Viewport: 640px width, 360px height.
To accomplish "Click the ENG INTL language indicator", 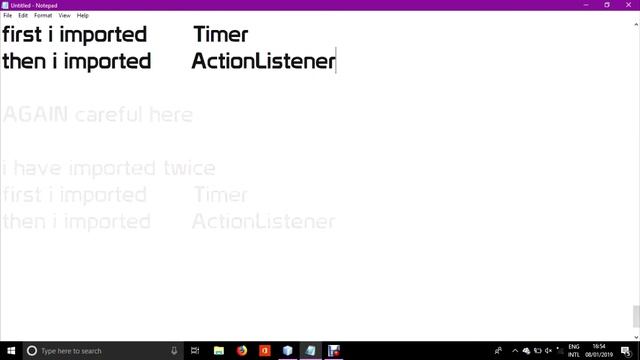I will pyautogui.click(x=573, y=351).
